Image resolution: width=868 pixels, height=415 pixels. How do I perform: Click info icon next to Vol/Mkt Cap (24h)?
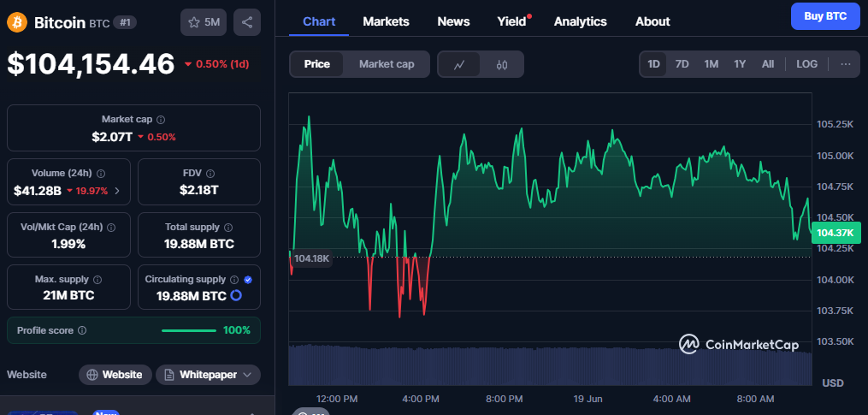tap(111, 227)
